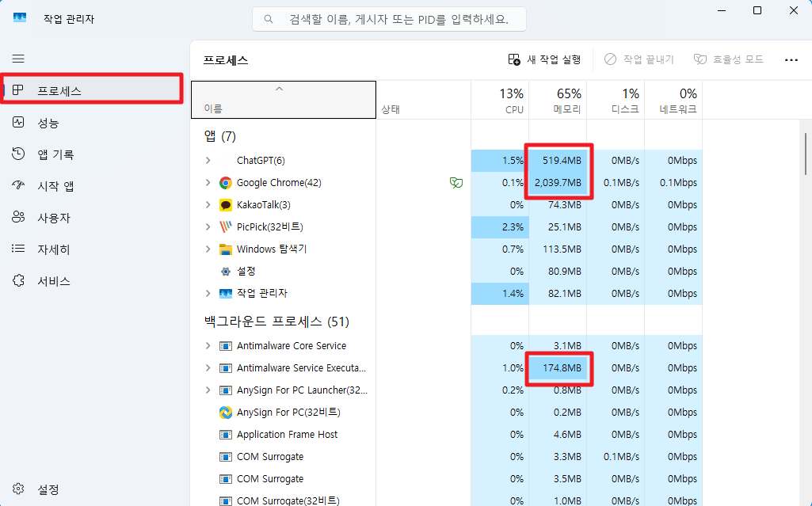Open the 자세히 details page
Viewport: 812px width, 506px height.
[x=53, y=249]
